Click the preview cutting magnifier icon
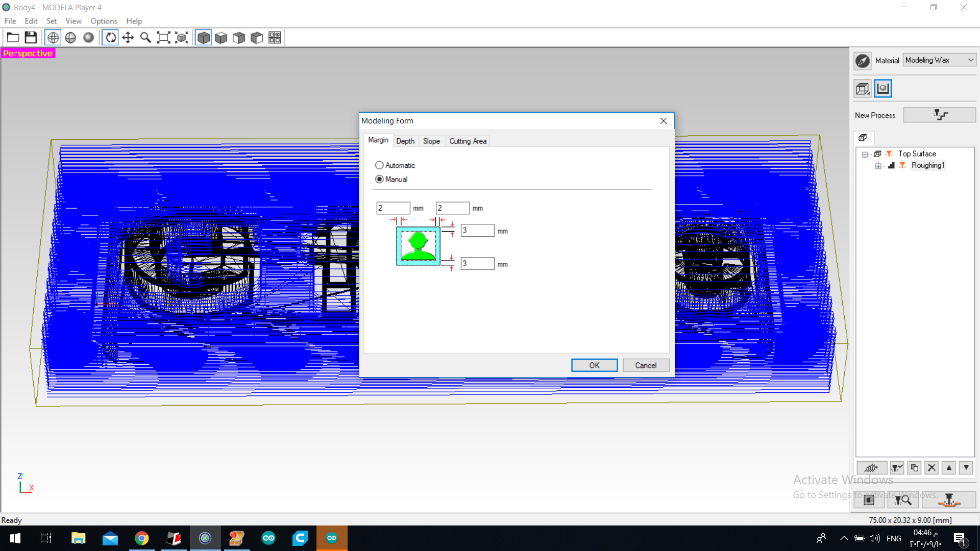The width and height of the screenshot is (980, 551). coord(903,500)
